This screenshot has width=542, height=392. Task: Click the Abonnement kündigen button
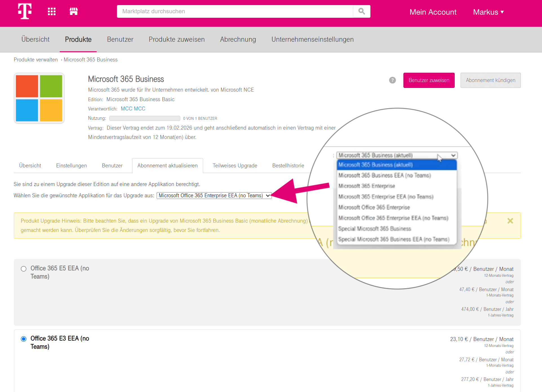(490, 80)
